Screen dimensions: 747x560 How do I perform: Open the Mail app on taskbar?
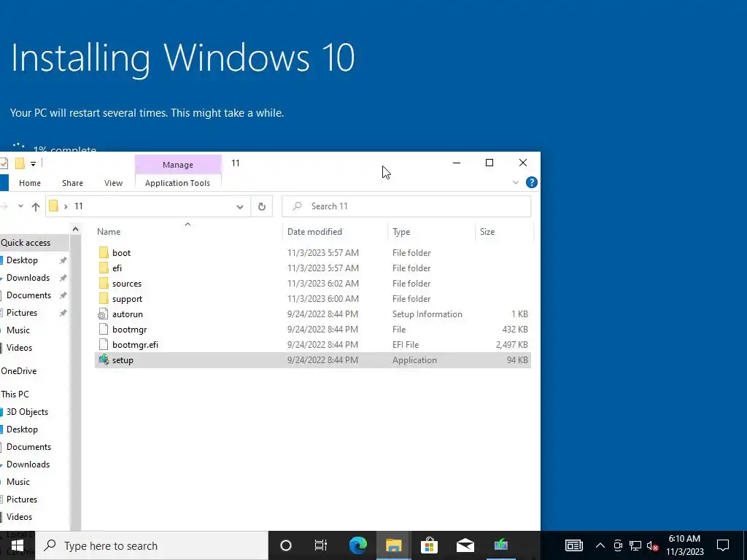(465, 545)
